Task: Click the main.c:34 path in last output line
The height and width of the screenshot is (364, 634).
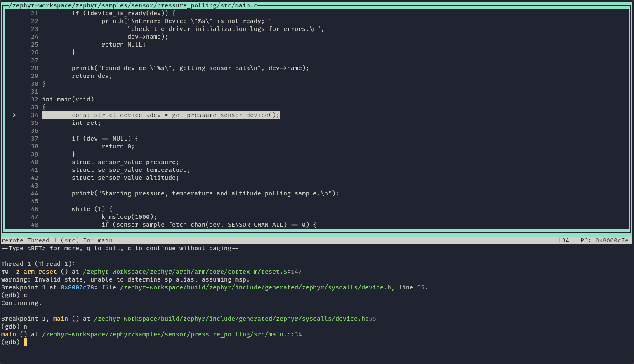Action: coord(172,334)
